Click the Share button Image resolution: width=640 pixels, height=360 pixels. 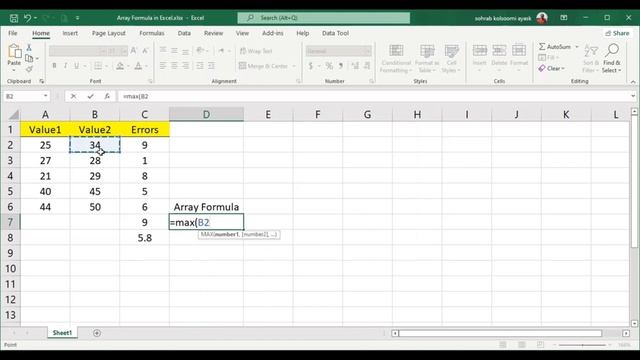617,33
